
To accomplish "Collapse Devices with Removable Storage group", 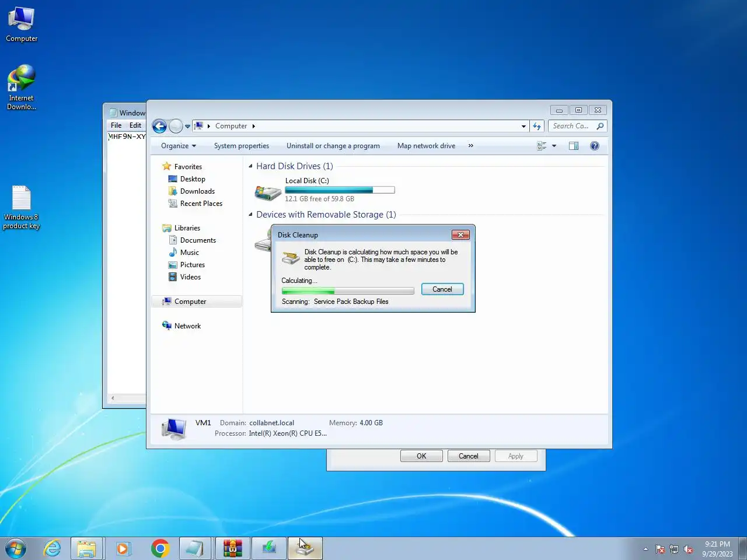I will (250, 215).
